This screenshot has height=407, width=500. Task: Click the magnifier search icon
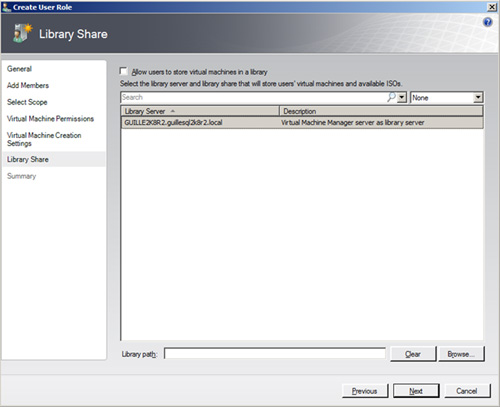392,97
